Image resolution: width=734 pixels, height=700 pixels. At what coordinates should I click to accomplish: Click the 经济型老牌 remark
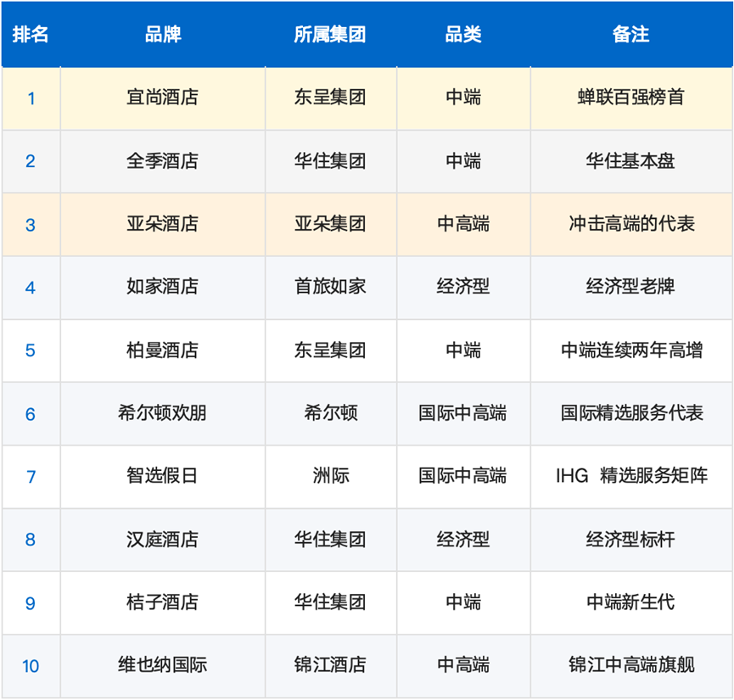(630, 287)
